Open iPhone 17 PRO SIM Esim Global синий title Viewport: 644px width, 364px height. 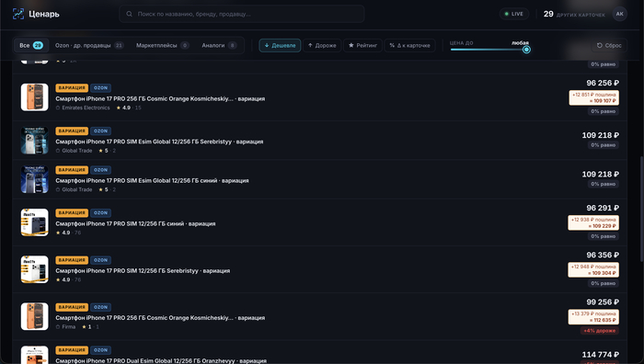click(152, 180)
